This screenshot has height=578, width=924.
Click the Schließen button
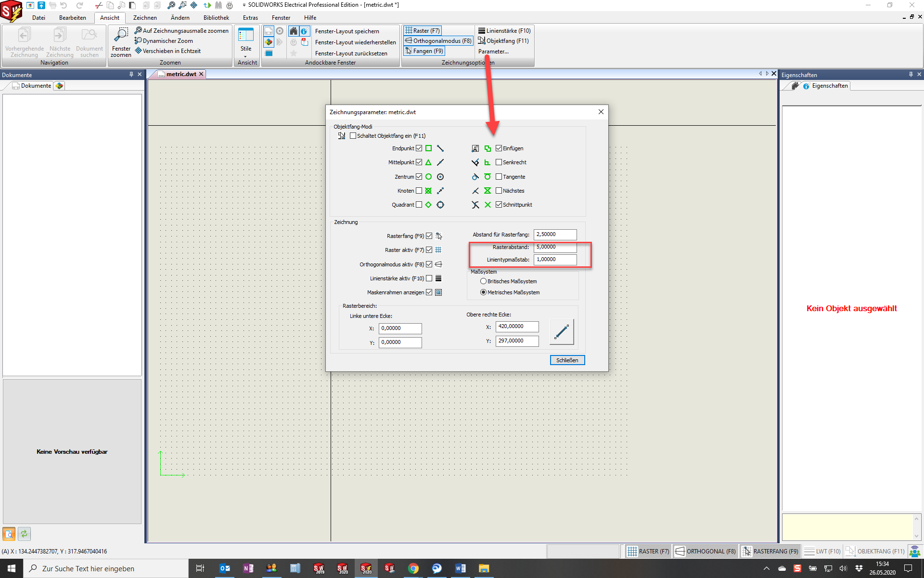[567, 360]
